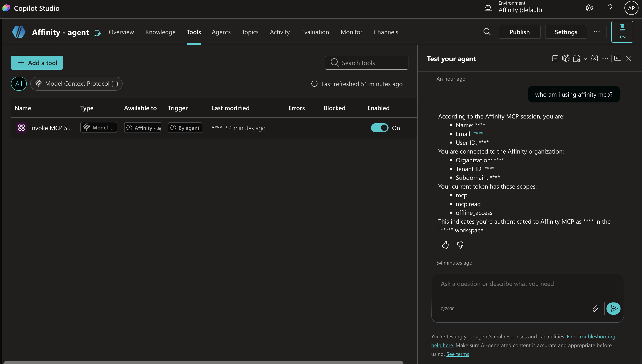The height and width of the screenshot is (364, 642).
Task: Open the Invoke MCP S... tool name
Action: 51,128
